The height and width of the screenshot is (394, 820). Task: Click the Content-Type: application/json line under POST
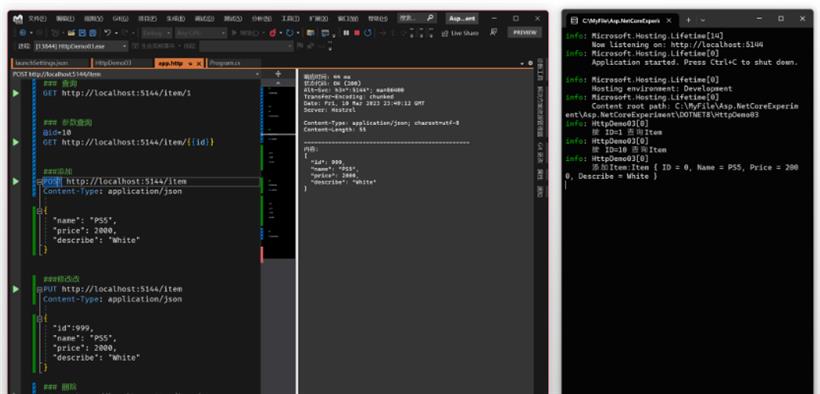point(112,192)
